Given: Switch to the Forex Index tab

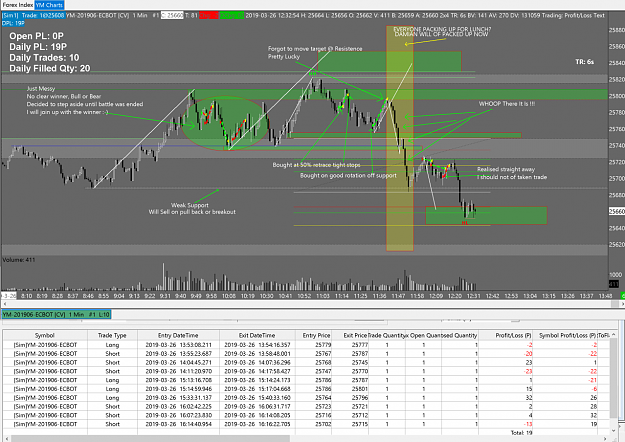Looking at the screenshot, I should click(18, 5).
